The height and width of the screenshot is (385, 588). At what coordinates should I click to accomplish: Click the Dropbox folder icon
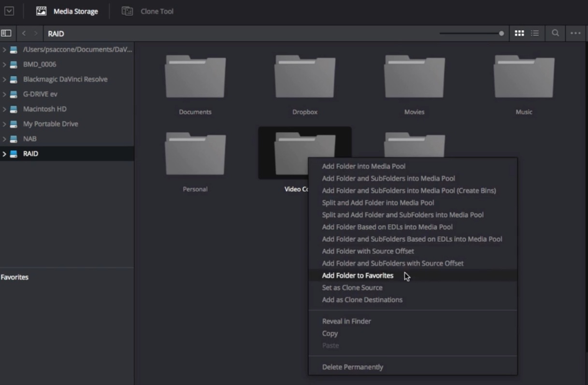point(305,77)
